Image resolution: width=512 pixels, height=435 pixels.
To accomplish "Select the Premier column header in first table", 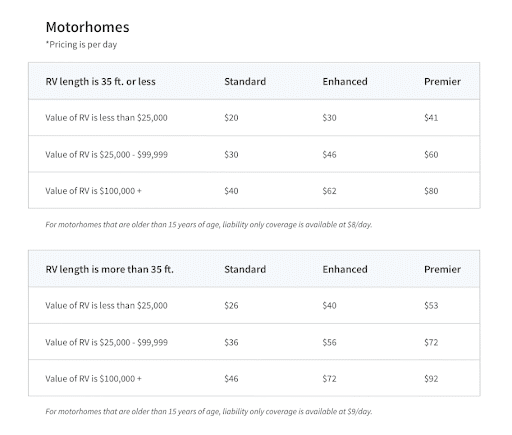I will click(x=442, y=82).
